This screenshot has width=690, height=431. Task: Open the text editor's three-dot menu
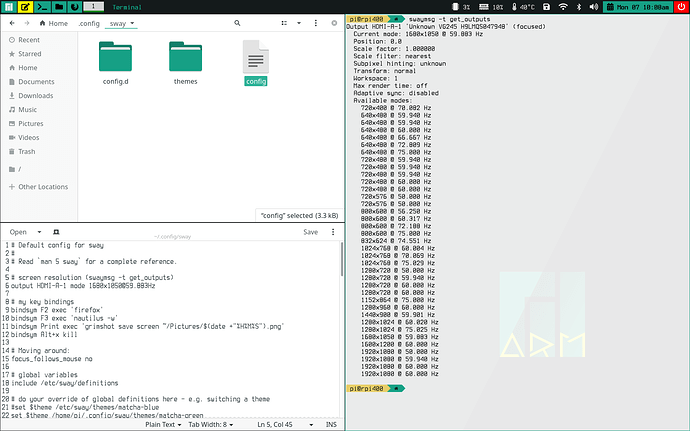click(333, 232)
